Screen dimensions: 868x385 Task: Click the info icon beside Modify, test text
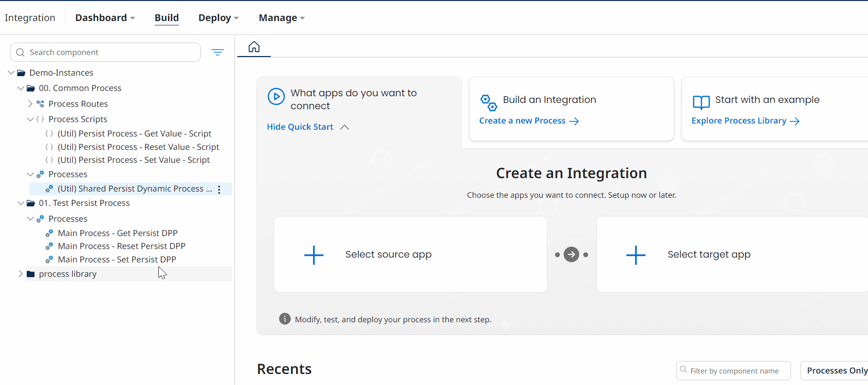point(285,319)
